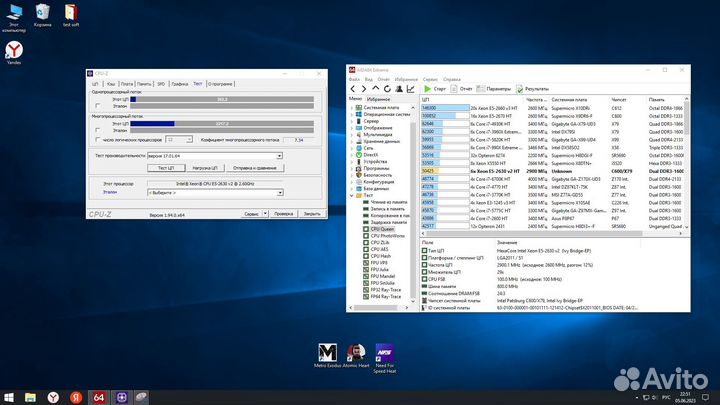Click the Back arrow in AIDA64 toolbar

(353, 89)
